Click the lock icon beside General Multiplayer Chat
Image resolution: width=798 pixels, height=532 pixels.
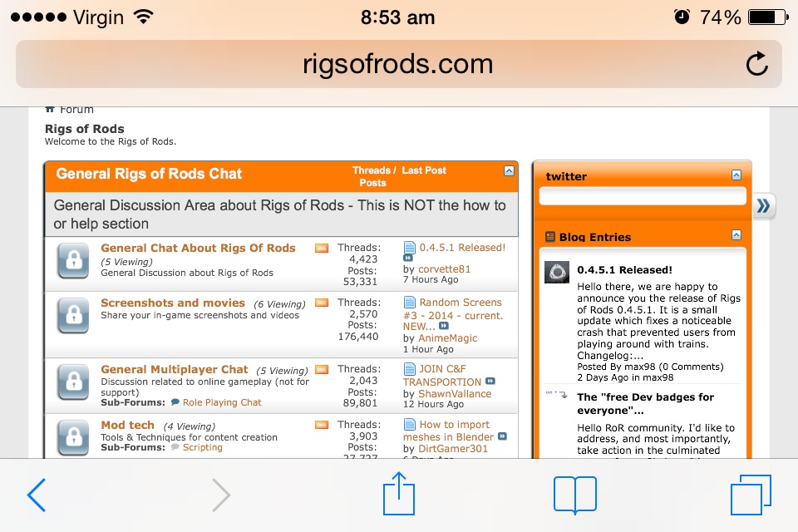pos(73,382)
